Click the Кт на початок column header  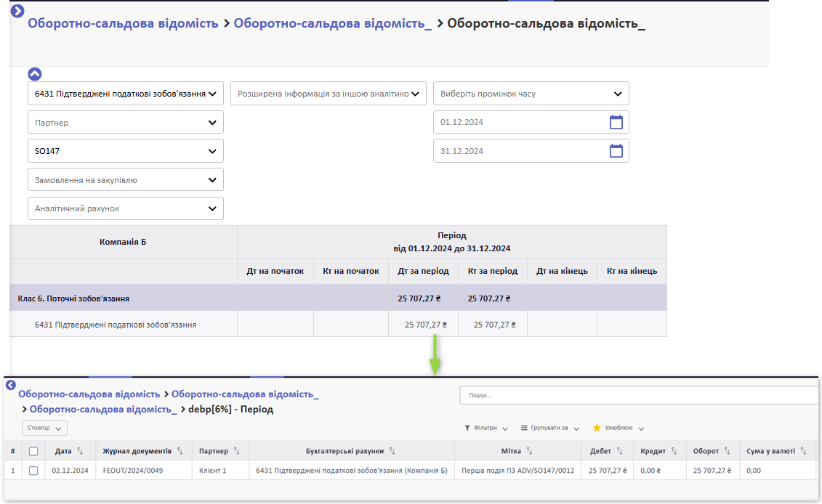tap(351, 271)
